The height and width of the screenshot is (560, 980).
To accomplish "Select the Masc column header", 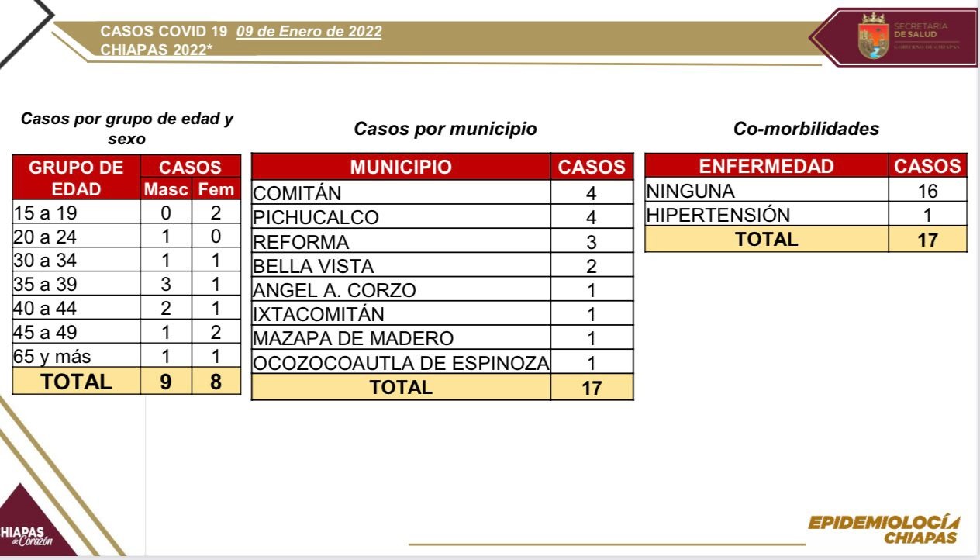I will tap(165, 189).
